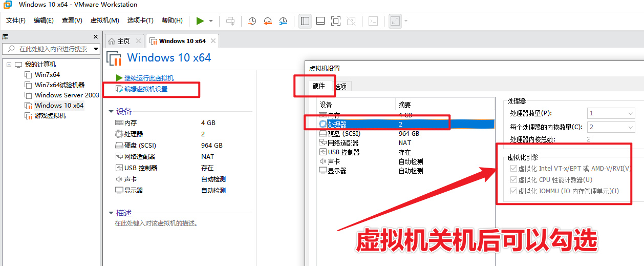
Task: Toggle the thumbnail bar view icon
Action: pos(320,21)
